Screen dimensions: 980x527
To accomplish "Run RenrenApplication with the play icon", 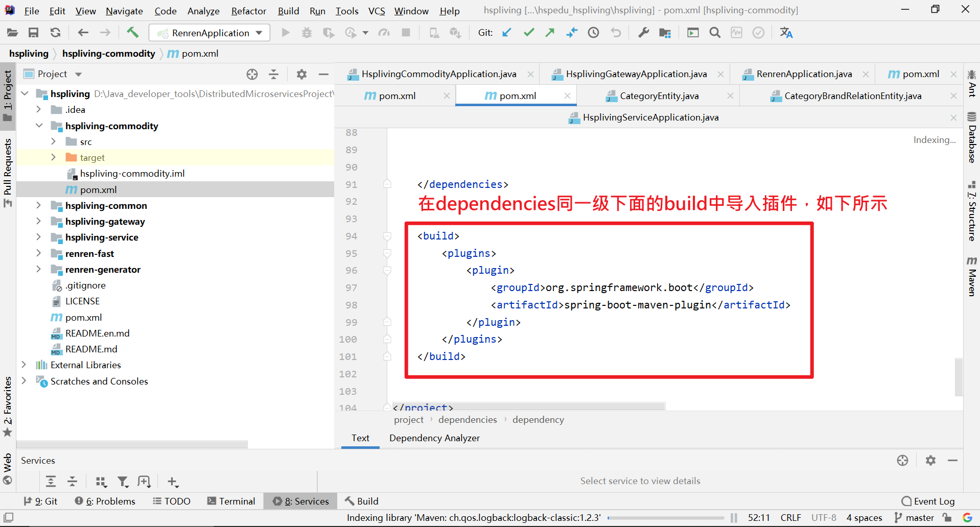I will pyautogui.click(x=286, y=33).
